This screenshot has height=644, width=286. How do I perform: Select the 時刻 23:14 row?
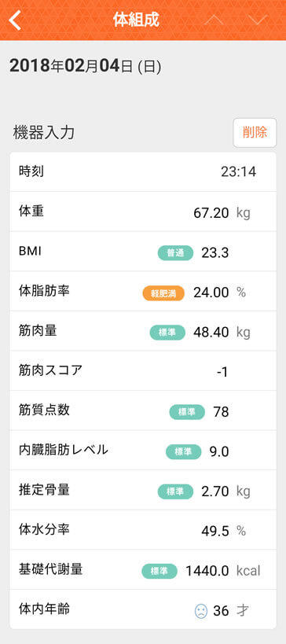pos(143,172)
